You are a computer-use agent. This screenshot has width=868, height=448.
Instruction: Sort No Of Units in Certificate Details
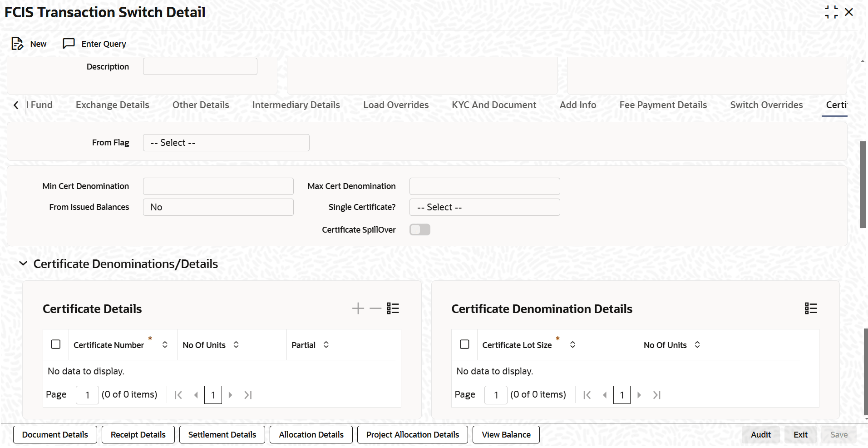pyautogui.click(x=236, y=345)
